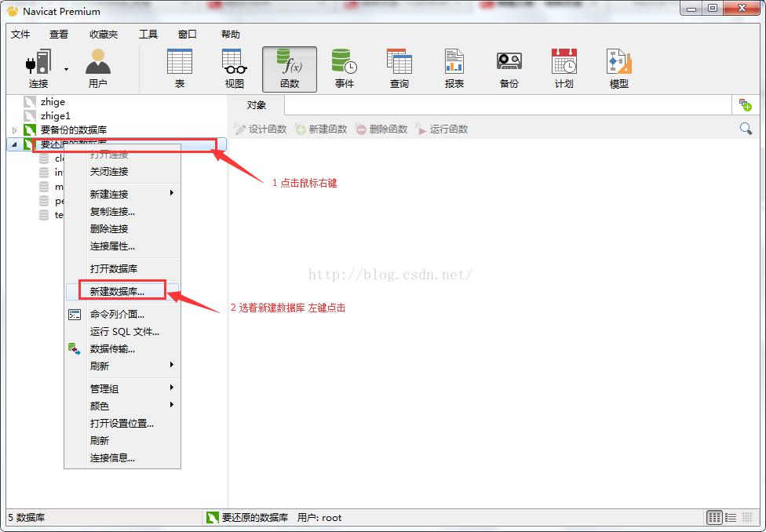Open the 窗口 menu
The height and width of the screenshot is (532, 766).
[187, 35]
